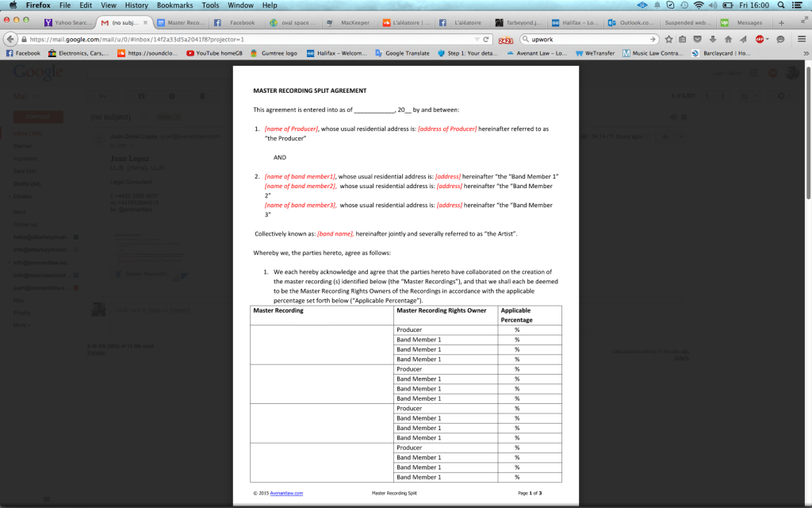Open Notification Center list icon
The image size is (812, 508).
pos(798,6)
